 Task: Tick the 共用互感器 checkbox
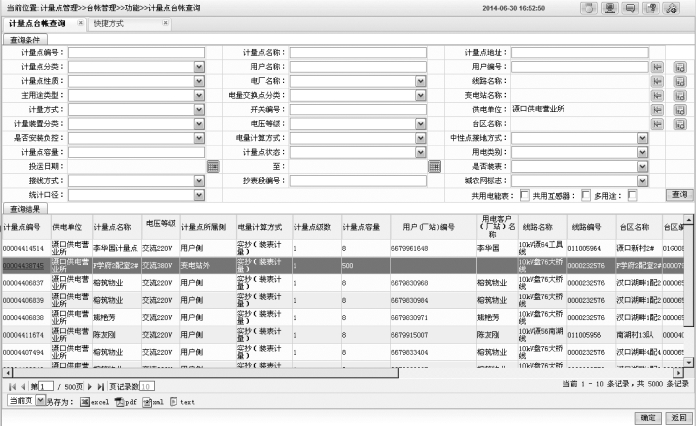(x=586, y=195)
